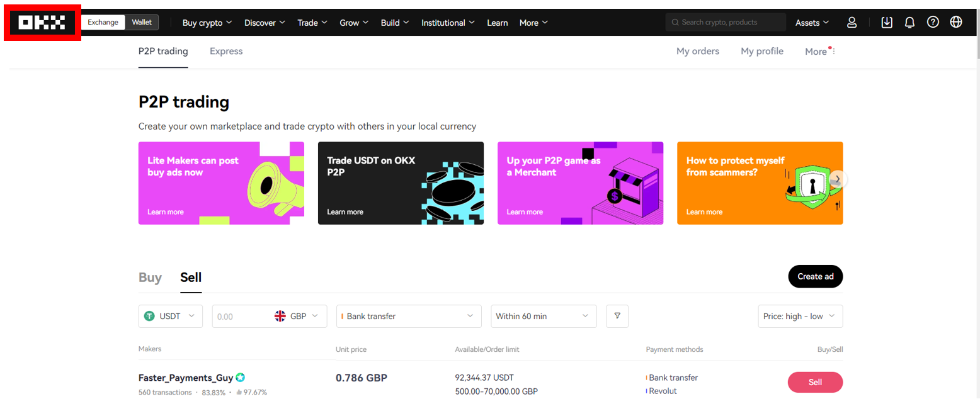Click Learn more on Trade USDT banner
The image size is (980, 399).
point(345,212)
